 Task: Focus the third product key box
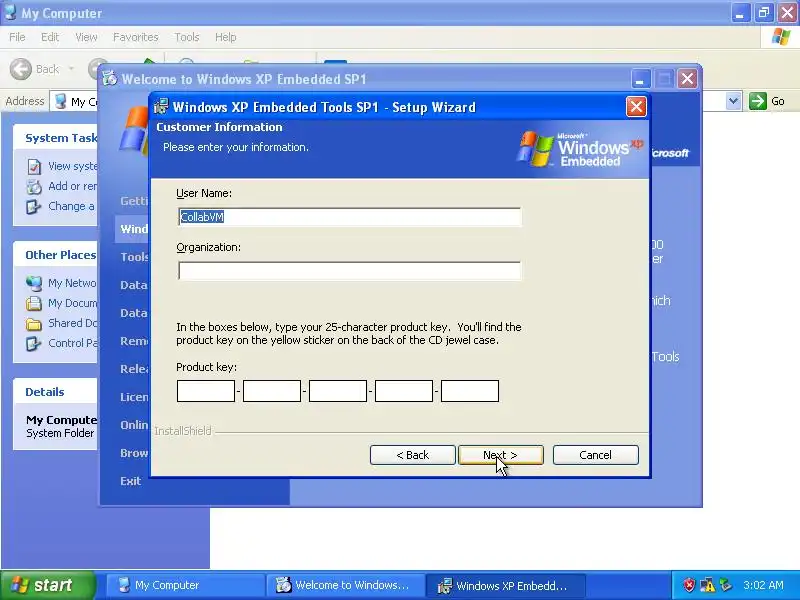click(338, 391)
